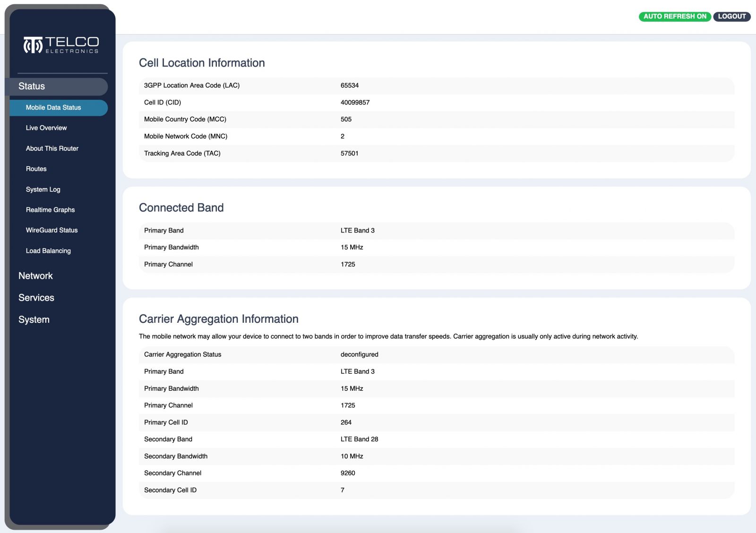Toggle the Auto Refresh On switch

[x=674, y=17]
